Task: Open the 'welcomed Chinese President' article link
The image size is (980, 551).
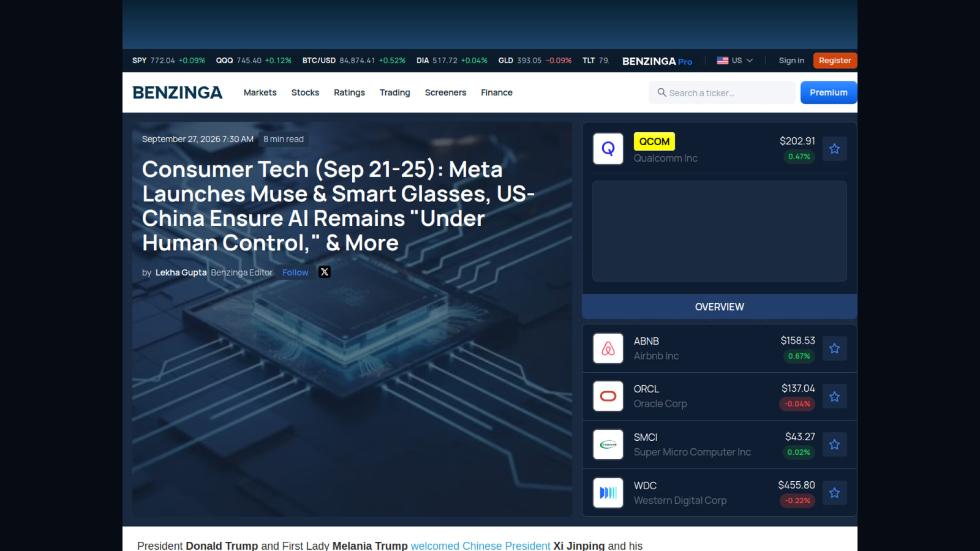Action: point(480,545)
